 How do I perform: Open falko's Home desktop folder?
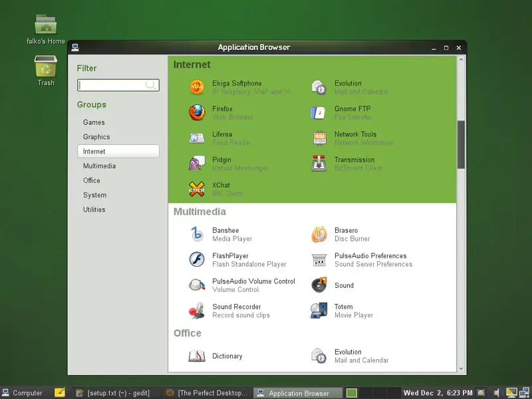[46, 29]
